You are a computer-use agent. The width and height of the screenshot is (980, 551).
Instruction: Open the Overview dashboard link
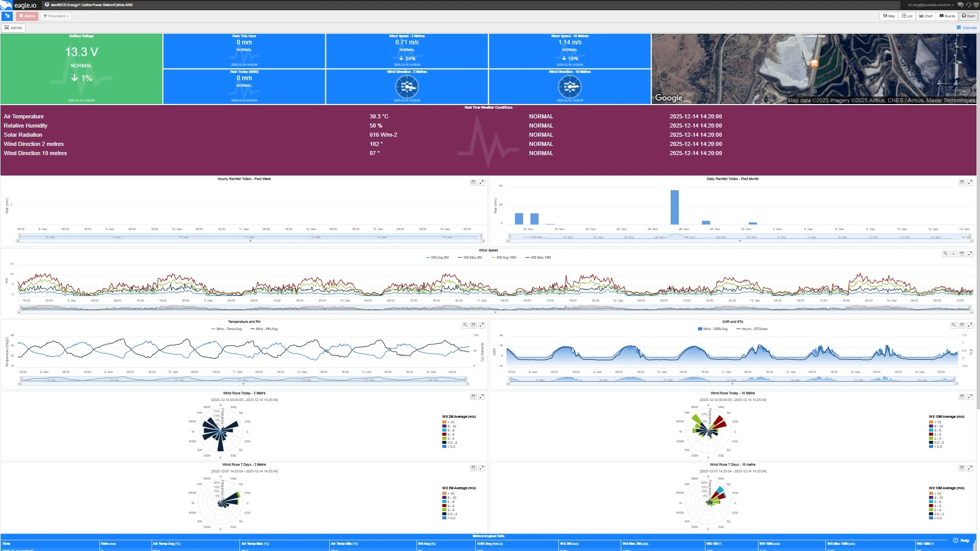(x=967, y=28)
